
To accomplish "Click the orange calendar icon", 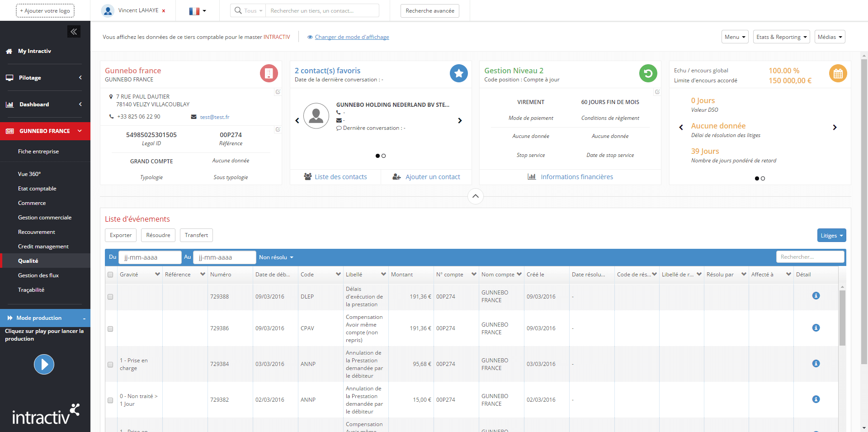I will tap(838, 73).
